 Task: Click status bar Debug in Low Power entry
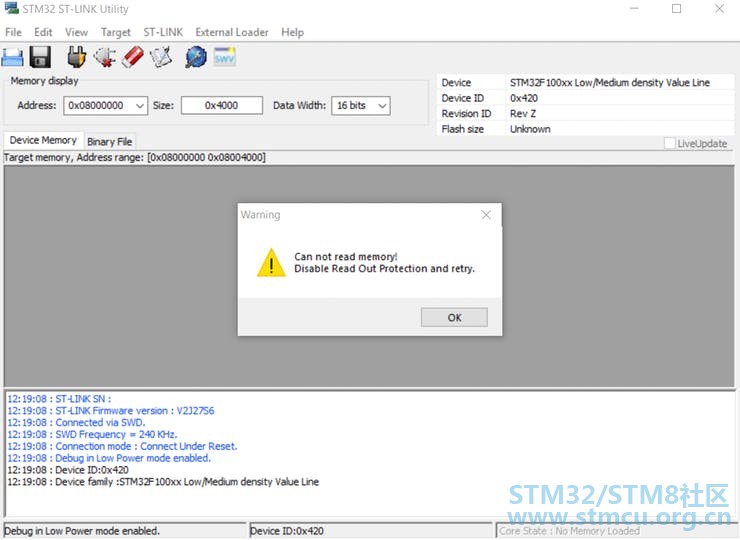[125, 531]
